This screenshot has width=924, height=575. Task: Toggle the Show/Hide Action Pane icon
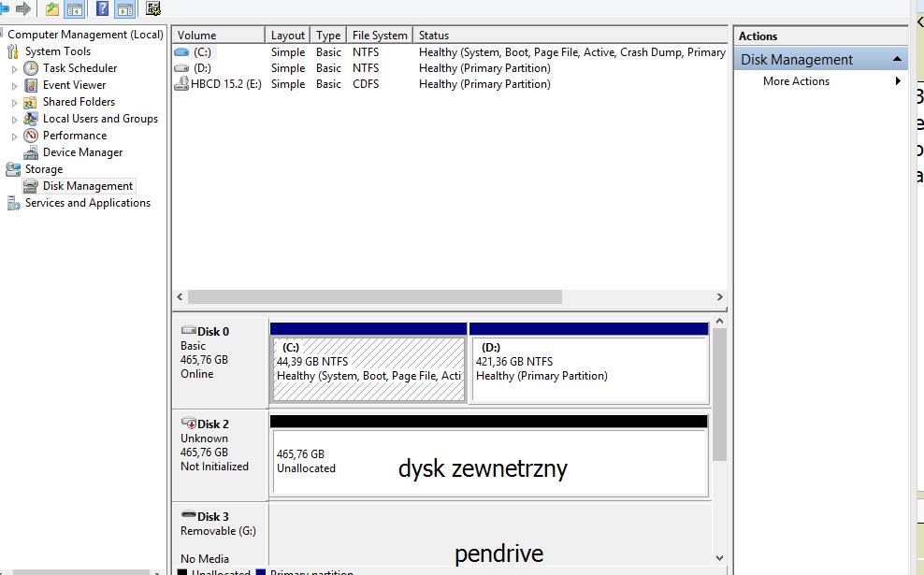[x=125, y=8]
